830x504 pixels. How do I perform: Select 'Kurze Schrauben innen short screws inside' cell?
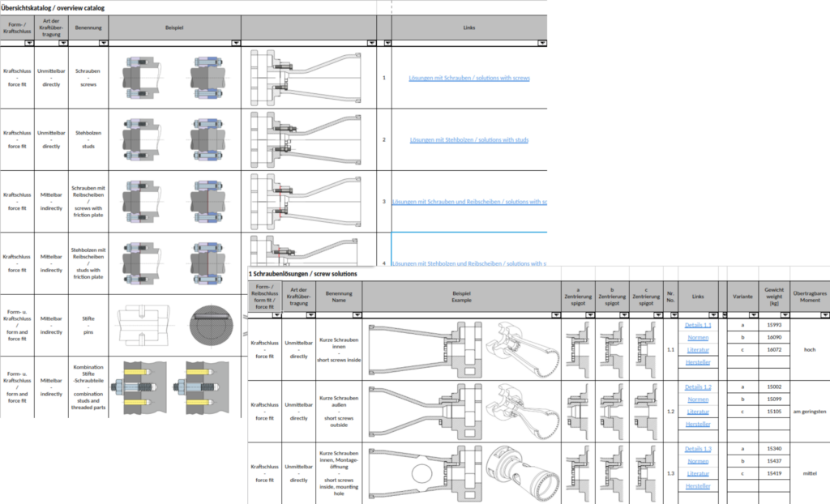[339, 349]
